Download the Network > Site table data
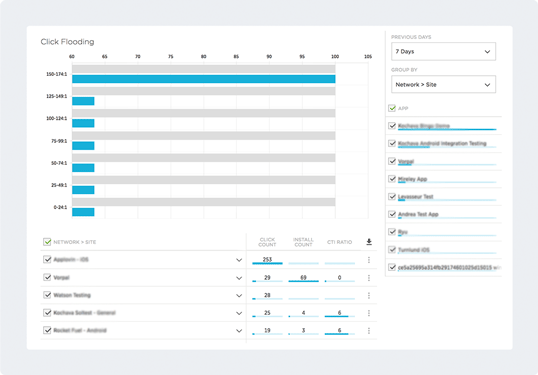The image size is (538, 375). [369, 242]
